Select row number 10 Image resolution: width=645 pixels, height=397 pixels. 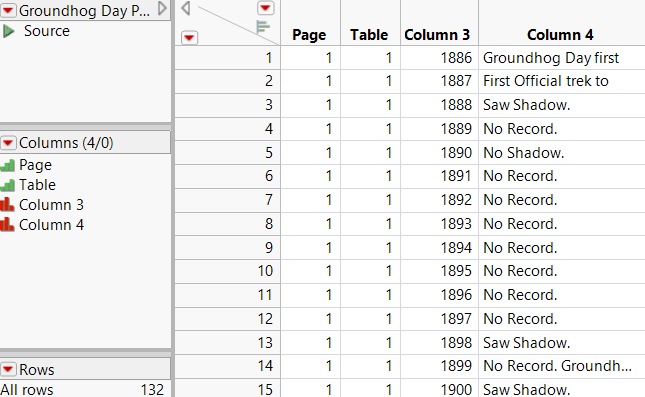click(227, 271)
